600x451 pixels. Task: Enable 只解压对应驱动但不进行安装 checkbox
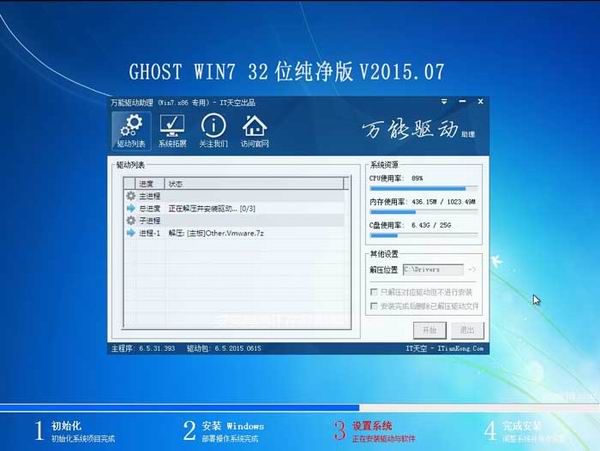pyautogui.click(x=374, y=292)
